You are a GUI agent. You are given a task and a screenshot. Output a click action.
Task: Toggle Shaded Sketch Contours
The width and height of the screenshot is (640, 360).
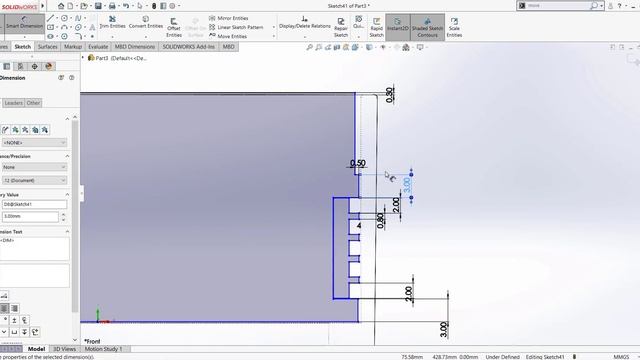click(427, 27)
